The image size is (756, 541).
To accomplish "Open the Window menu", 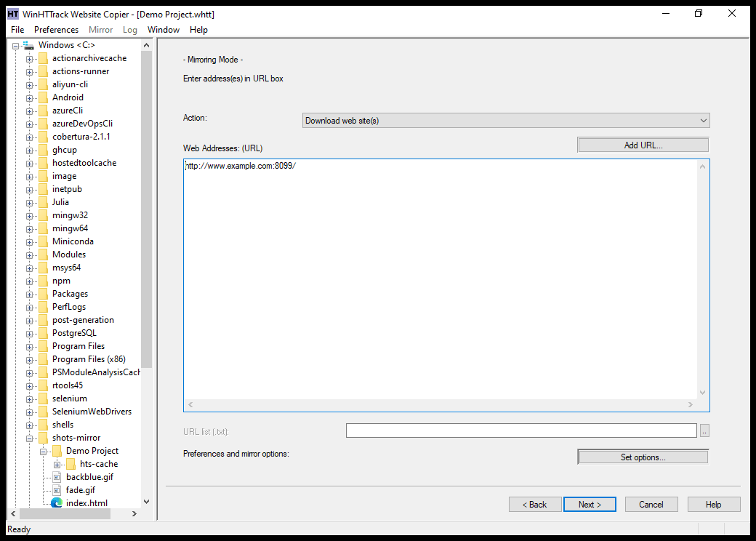I will 164,30.
